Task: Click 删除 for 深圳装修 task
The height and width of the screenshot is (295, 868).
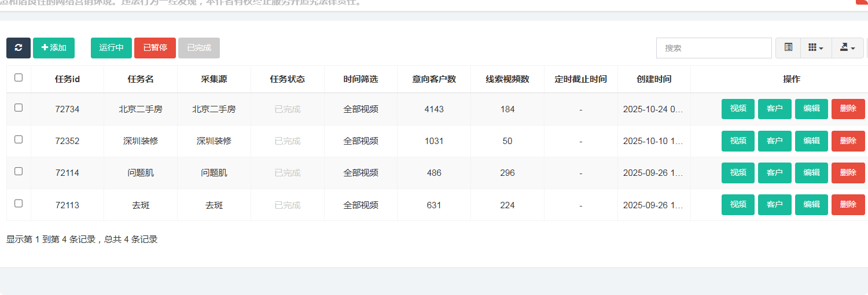Action: point(848,141)
